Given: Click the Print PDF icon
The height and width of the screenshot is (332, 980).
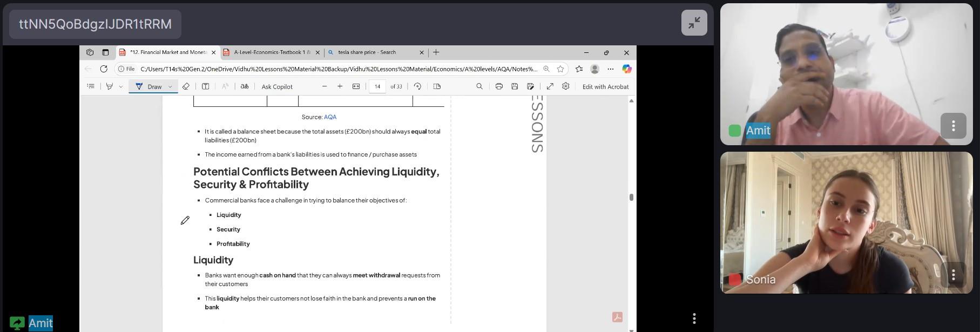Looking at the screenshot, I should click(x=499, y=86).
